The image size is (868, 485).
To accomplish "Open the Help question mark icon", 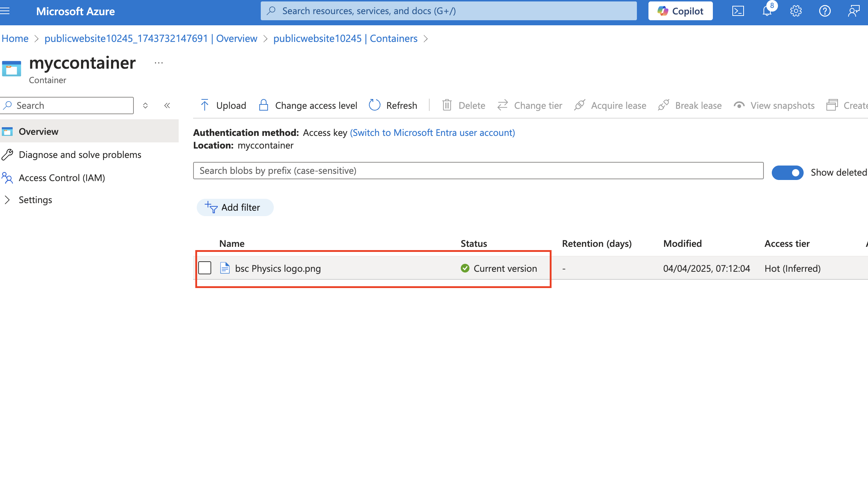I will pos(825,11).
